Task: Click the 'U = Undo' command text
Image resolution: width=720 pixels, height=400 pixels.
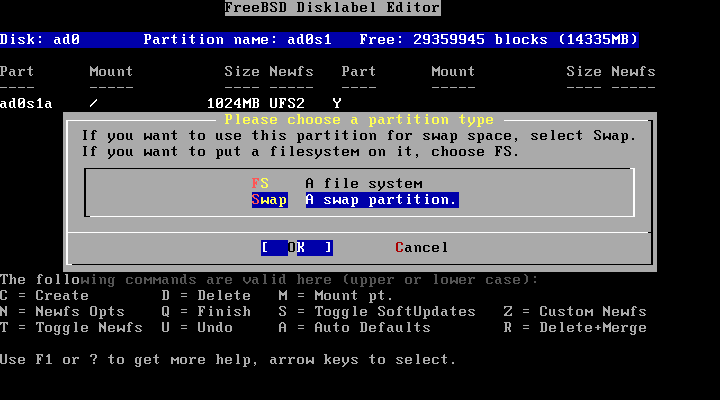Action: click(197, 328)
